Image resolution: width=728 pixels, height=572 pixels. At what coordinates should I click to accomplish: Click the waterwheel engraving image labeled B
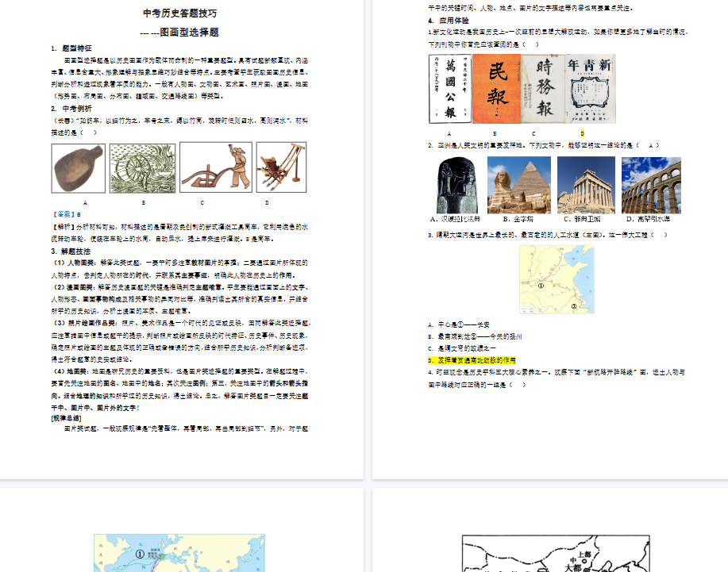(x=143, y=168)
